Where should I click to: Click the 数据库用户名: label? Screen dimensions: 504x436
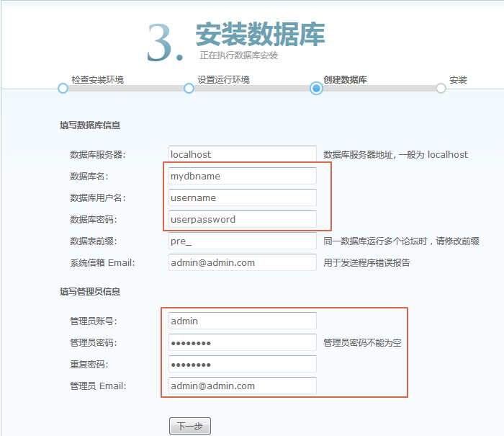click(x=98, y=198)
